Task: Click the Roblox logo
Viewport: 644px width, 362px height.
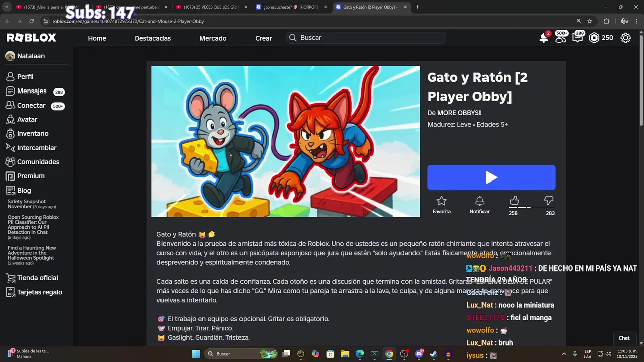Action: (31, 38)
